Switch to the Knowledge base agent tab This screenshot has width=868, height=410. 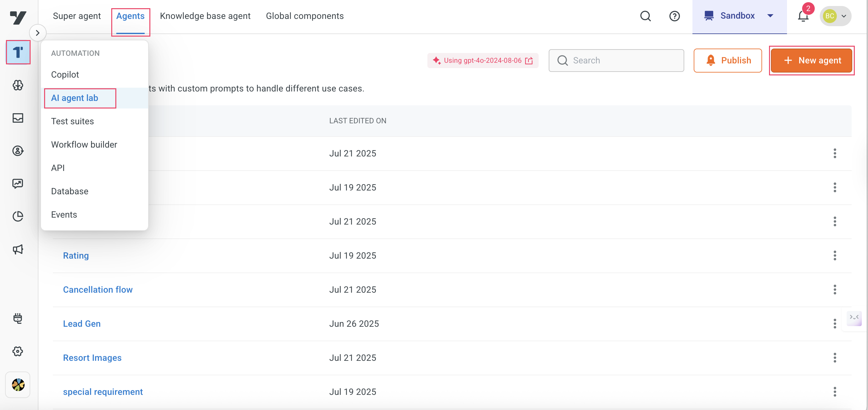pos(205,16)
